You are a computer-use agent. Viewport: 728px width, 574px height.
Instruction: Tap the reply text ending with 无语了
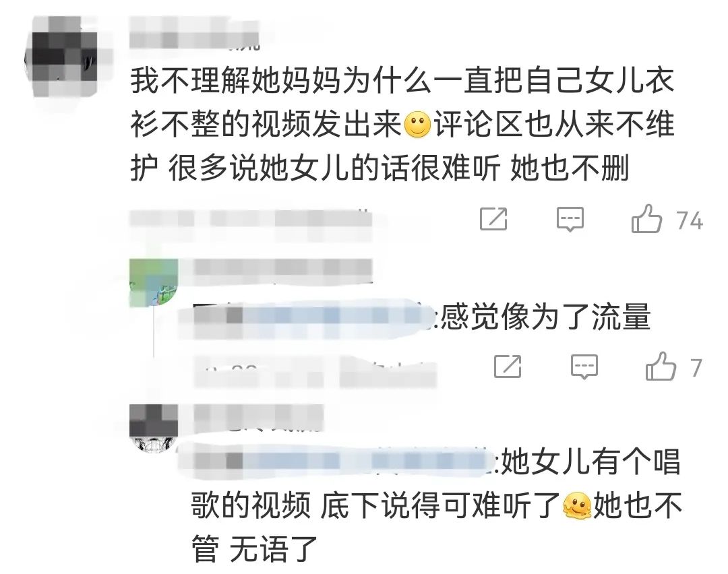(x=436, y=505)
